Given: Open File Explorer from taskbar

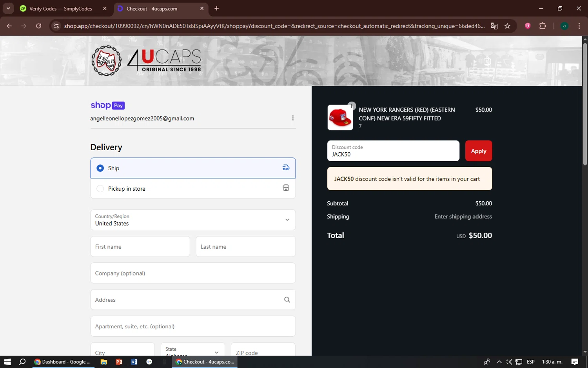Looking at the screenshot, I should (x=104, y=362).
